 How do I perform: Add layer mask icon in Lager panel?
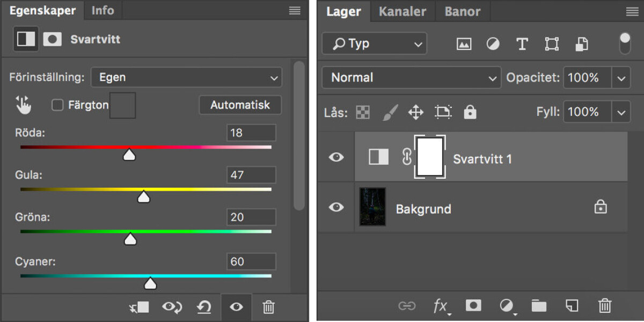(473, 305)
